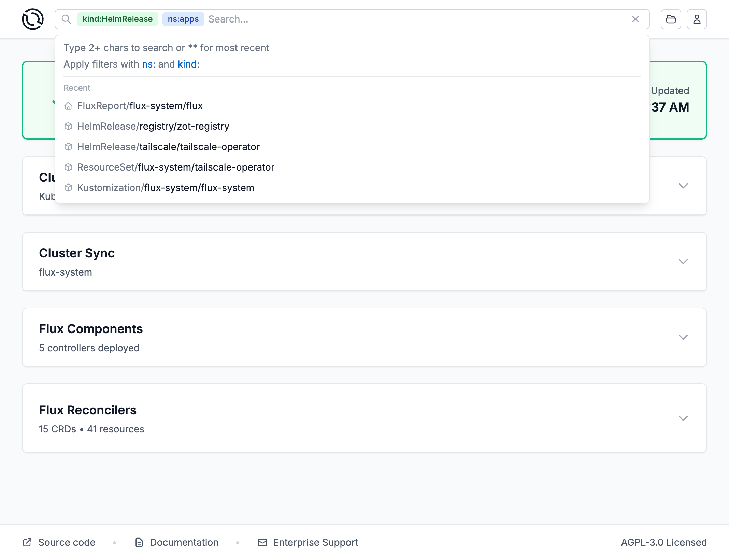This screenshot has height=560, width=729.
Task: Select ResourceSet/flux-system/tailscale-operator recent entry
Action: [175, 167]
